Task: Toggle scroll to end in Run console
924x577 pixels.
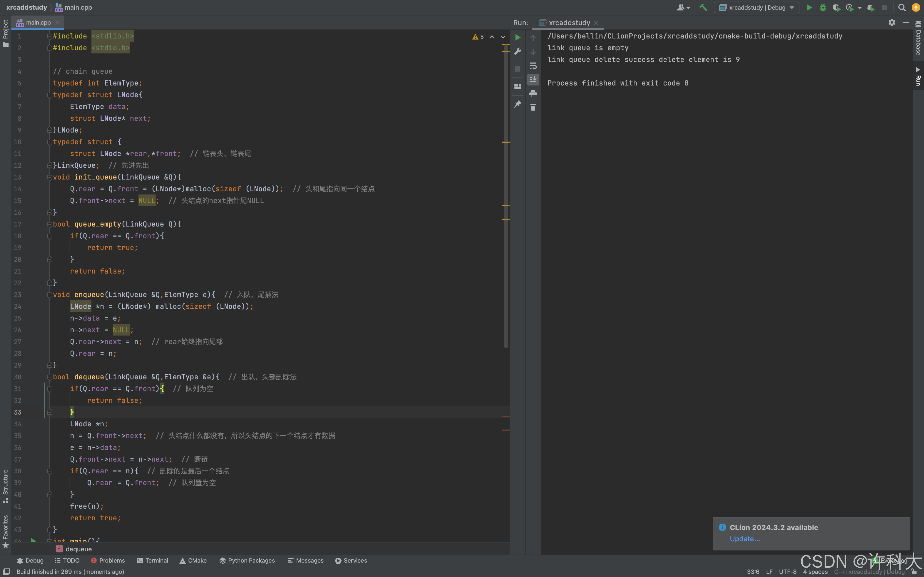Action: [x=533, y=79]
